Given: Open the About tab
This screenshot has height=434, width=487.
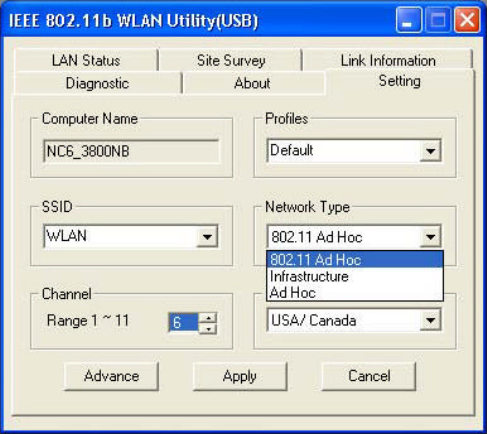Looking at the screenshot, I should 252,83.
